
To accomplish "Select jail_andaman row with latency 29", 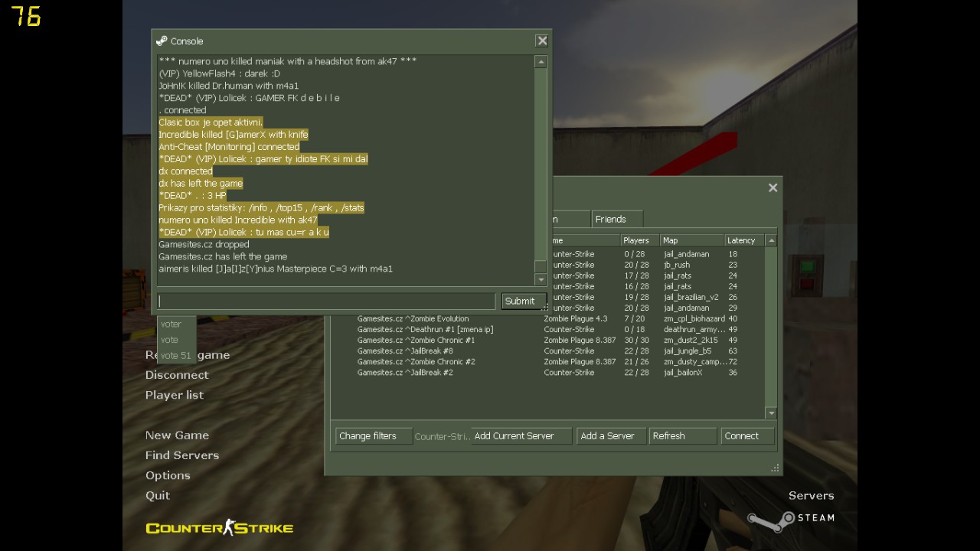I will coord(658,308).
